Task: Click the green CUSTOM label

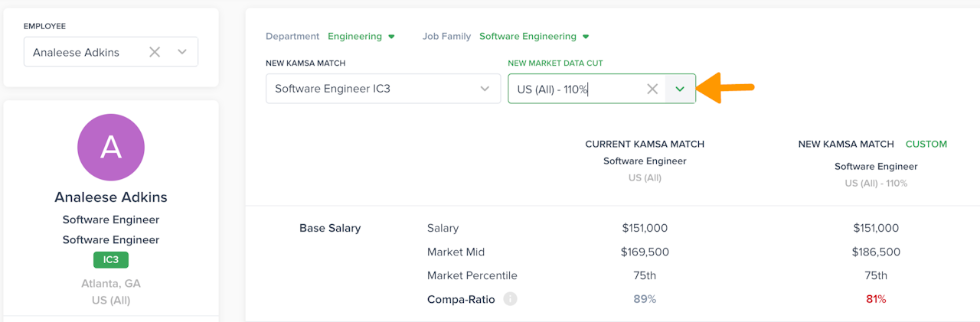Action: pos(926,144)
